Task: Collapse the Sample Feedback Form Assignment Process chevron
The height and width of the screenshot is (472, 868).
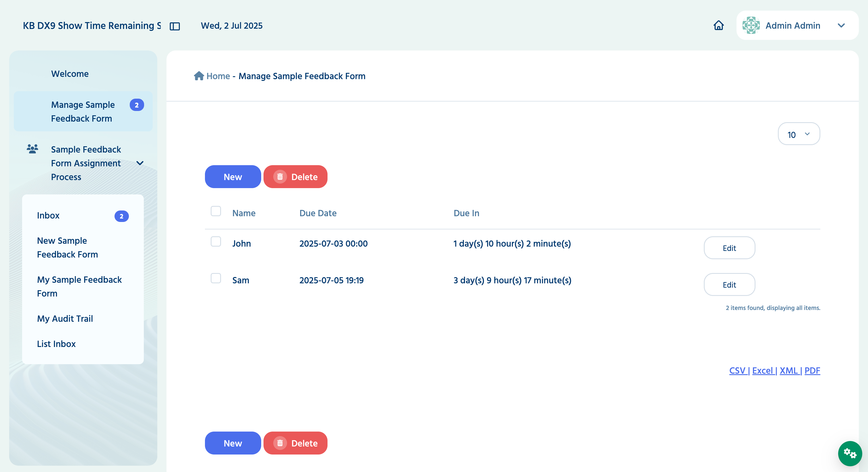Action: pyautogui.click(x=140, y=163)
